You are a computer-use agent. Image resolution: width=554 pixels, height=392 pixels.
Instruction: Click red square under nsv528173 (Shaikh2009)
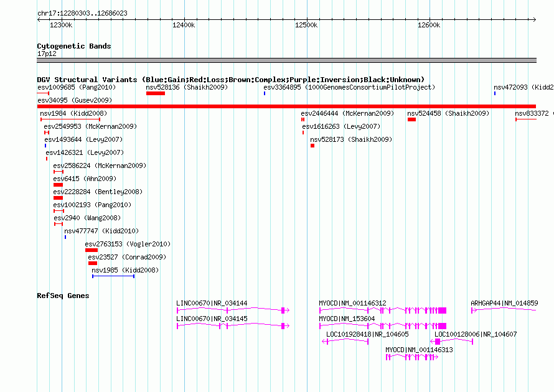click(x=312, y=146)
